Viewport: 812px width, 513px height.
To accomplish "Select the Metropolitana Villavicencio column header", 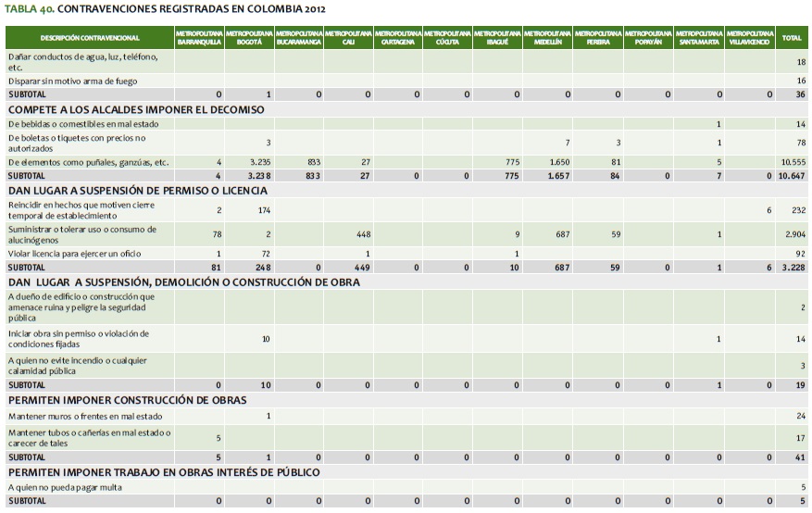I will (x=749, y=38).
